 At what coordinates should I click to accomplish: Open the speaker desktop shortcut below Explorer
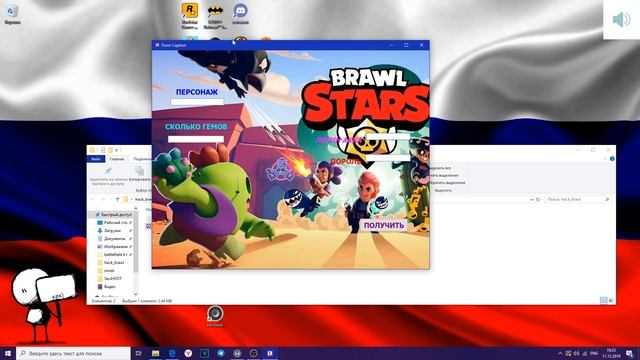coord(215,316)
